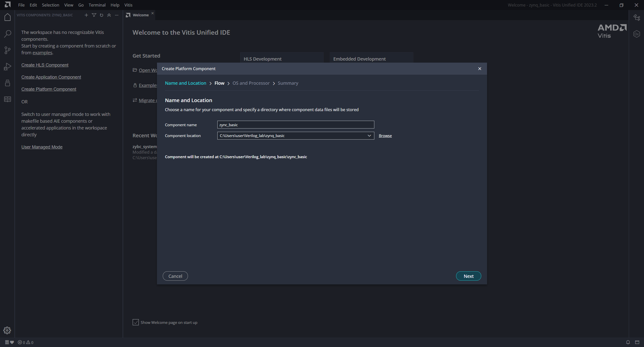The height and width of the screenshot is (347, 644).
Task: Open the Debug view icon
Action: [8, 67]
